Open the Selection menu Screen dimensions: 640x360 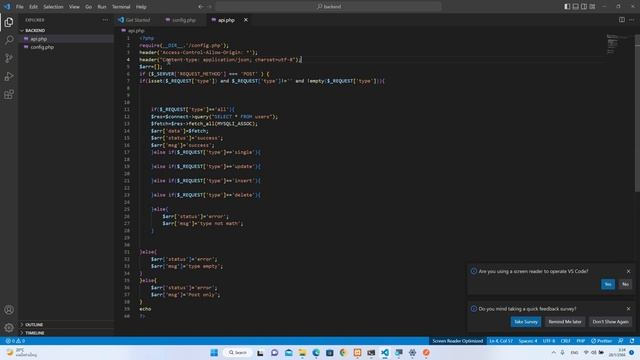click(x=53, y=7)
